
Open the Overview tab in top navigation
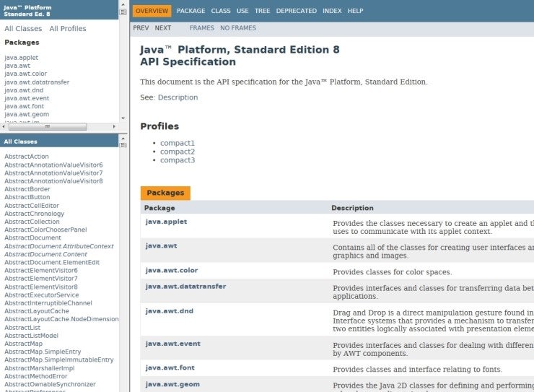click(x=152, y=11)
